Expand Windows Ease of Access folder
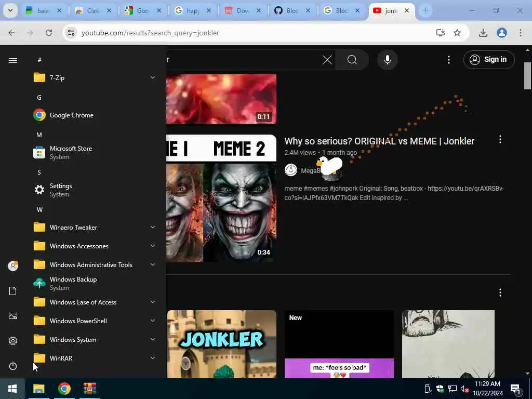 95,302
